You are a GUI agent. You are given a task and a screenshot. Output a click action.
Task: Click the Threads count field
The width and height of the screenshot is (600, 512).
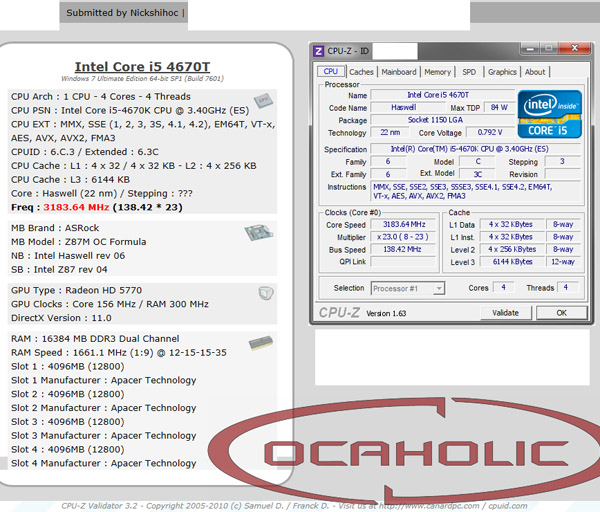click(568, 287)
